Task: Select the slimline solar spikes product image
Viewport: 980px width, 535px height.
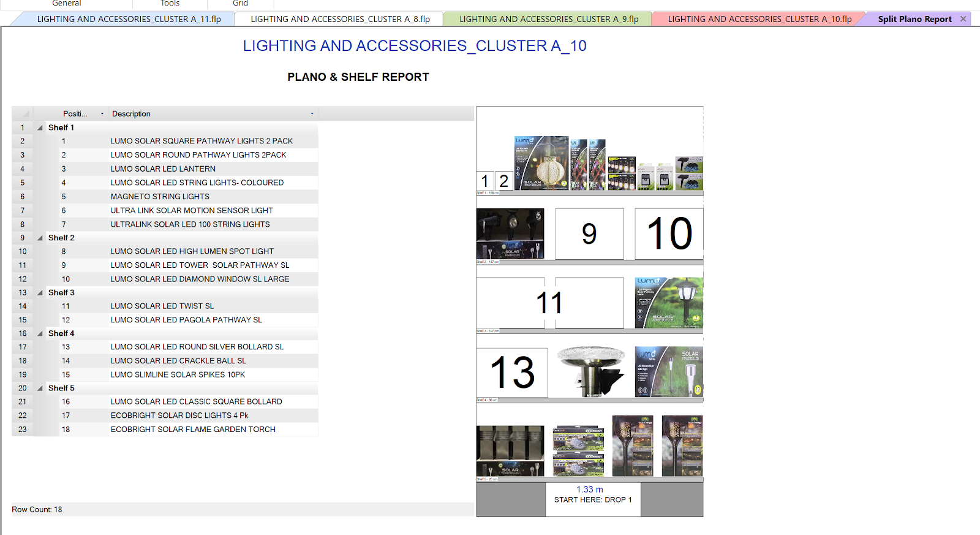Action: pyautogui.click(x=669, y=372)
